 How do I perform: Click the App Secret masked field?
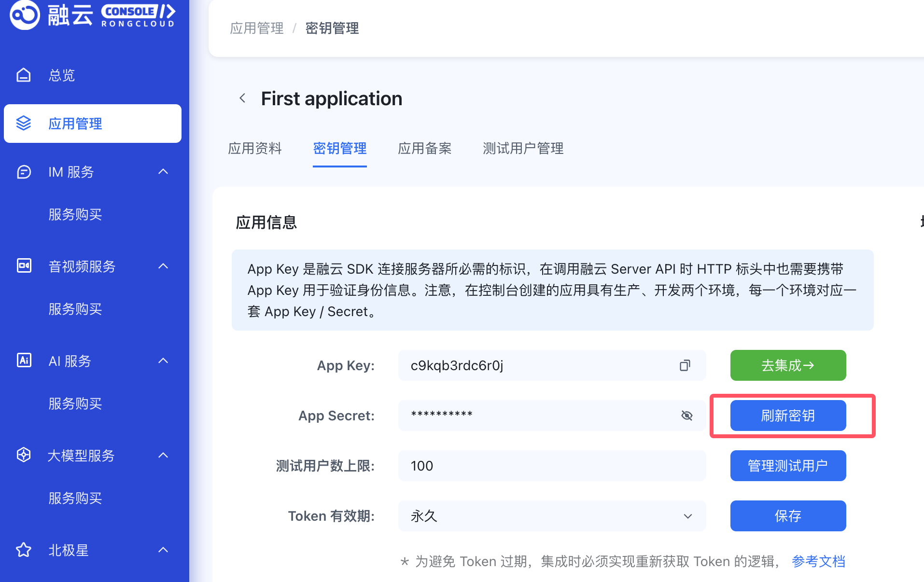coord(552,416)
